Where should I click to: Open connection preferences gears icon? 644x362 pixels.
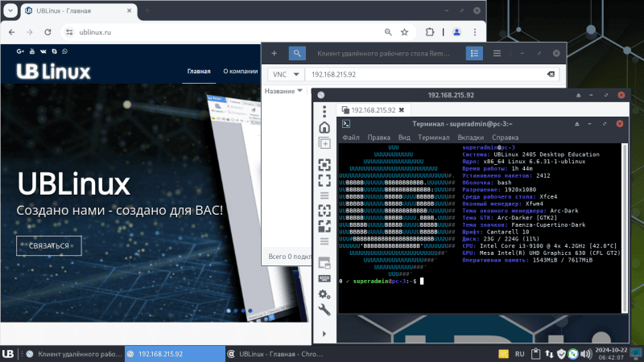pos(324,294)
